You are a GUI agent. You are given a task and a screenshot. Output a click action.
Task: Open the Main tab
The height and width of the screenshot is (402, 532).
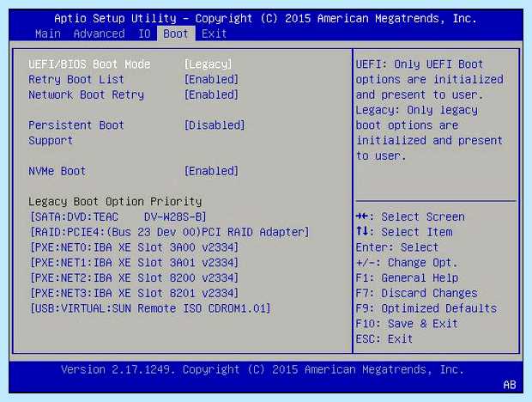tap(48, 34)
